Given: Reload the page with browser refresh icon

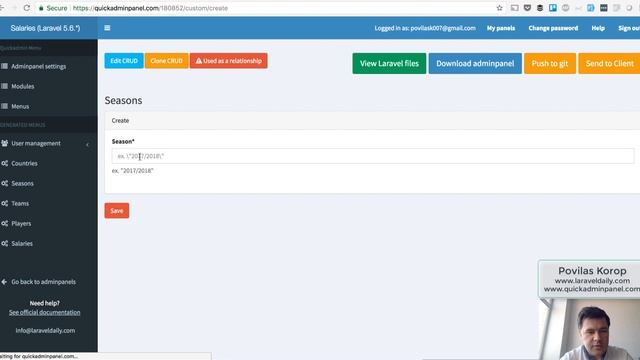Looking at the screenshot, I should pyautogui.click(x=27, y=8).
